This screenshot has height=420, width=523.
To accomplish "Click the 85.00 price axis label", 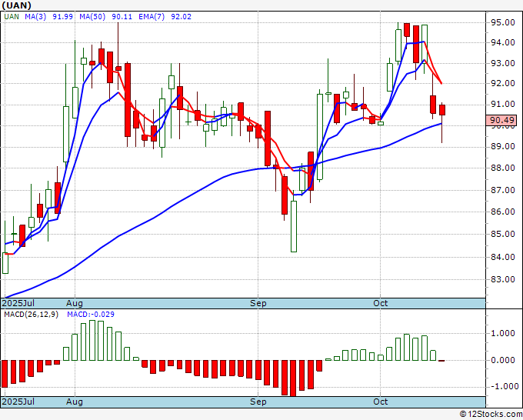I will (x=503, y=234).
